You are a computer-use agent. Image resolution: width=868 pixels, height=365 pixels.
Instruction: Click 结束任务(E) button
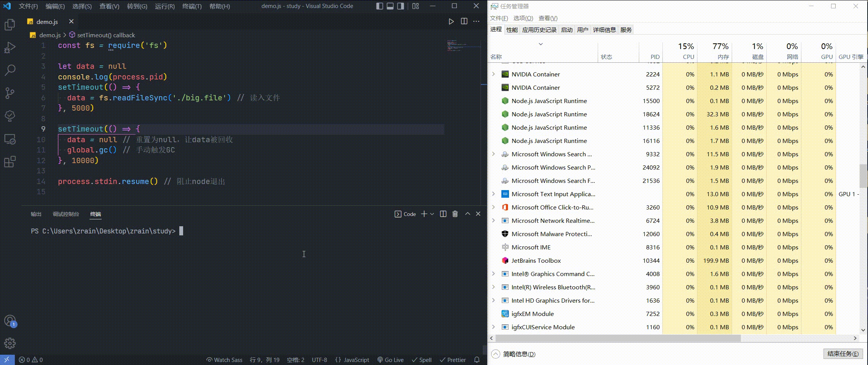coord(843,354)
